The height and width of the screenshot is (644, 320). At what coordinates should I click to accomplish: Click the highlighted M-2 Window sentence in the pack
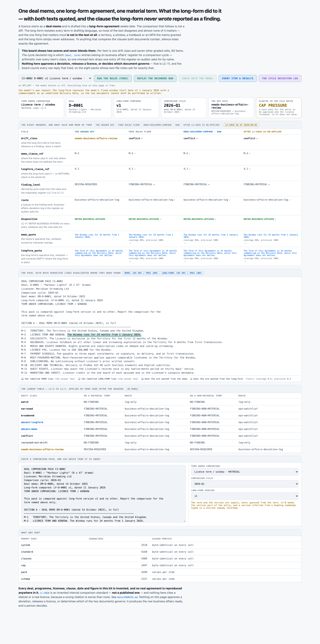pyautogui.click(x=104, y=335)
